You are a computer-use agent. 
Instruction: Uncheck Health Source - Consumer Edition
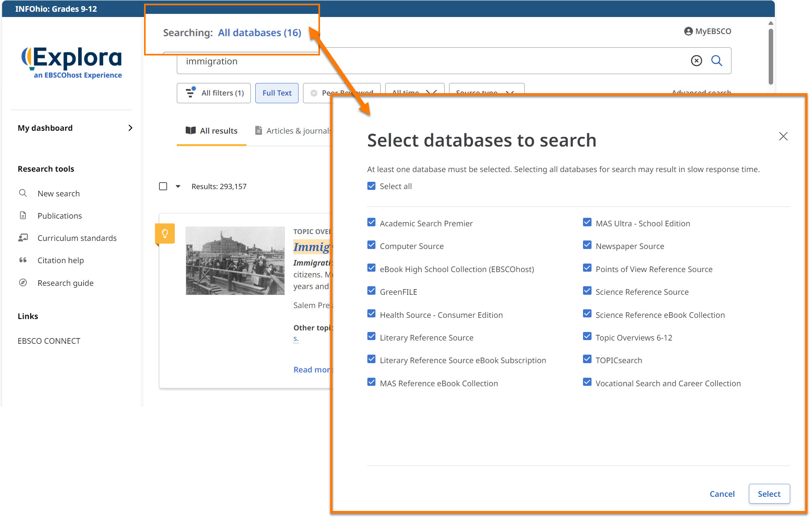point(371,314)
